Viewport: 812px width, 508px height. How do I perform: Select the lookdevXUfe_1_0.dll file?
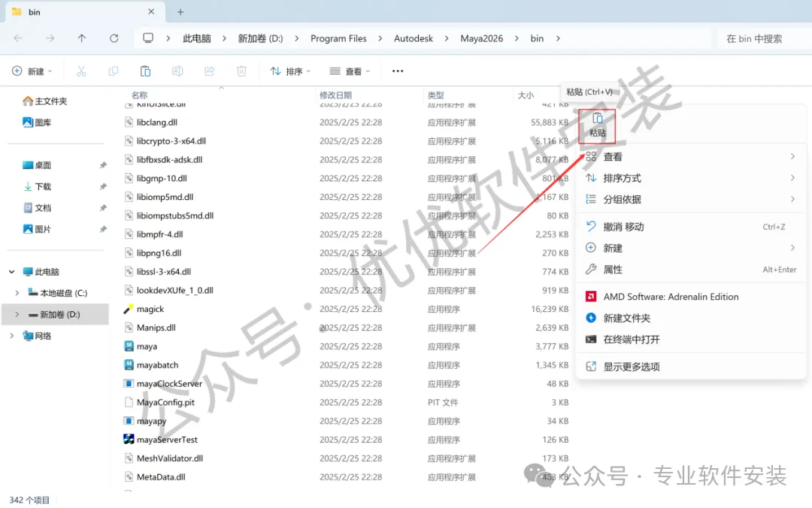pyautogui.click(x=175, y=290)
